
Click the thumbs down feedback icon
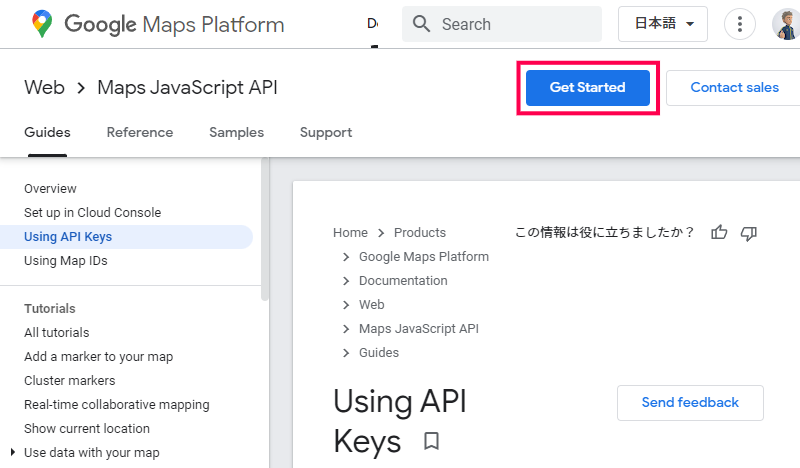[x=749, y=233]
